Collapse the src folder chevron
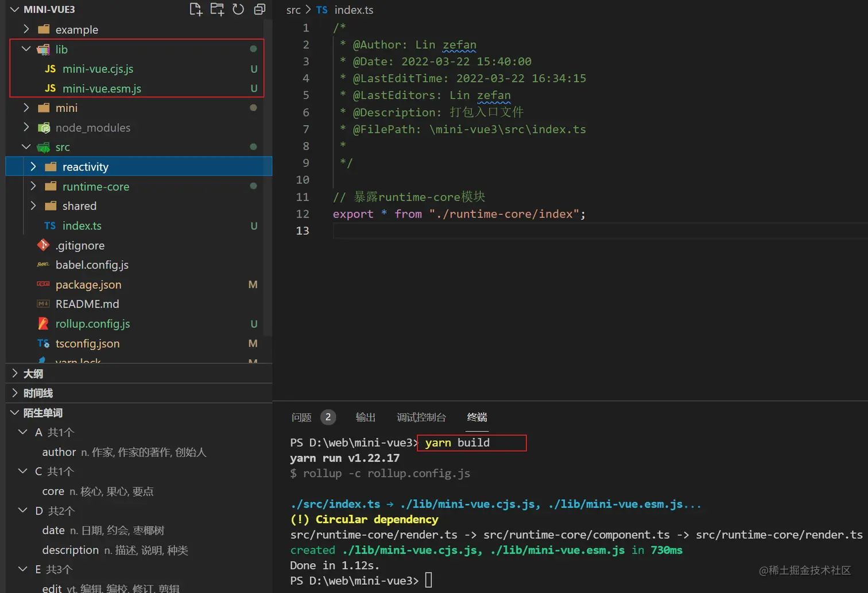 (26, 146)
